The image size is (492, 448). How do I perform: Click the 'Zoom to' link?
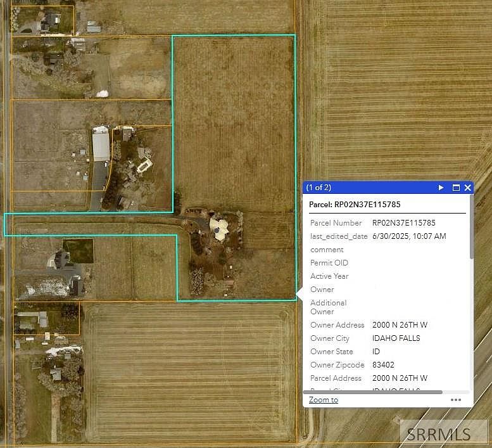[x=324, y=400]
